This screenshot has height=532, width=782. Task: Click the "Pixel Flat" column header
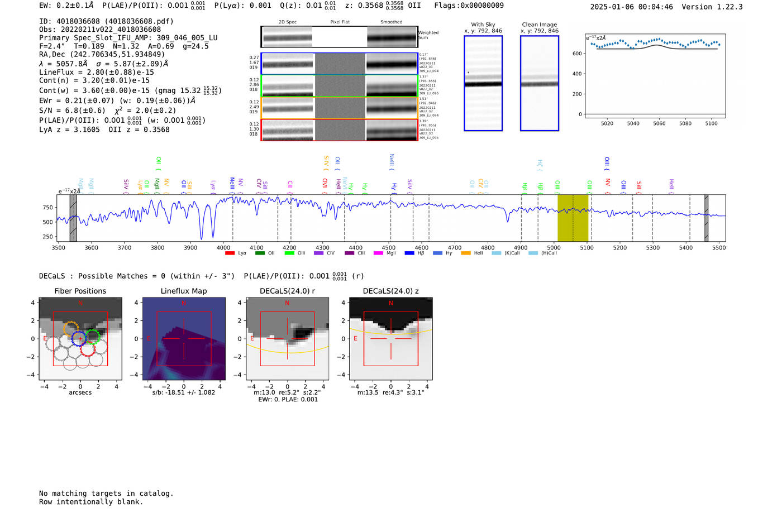(340, 22)
